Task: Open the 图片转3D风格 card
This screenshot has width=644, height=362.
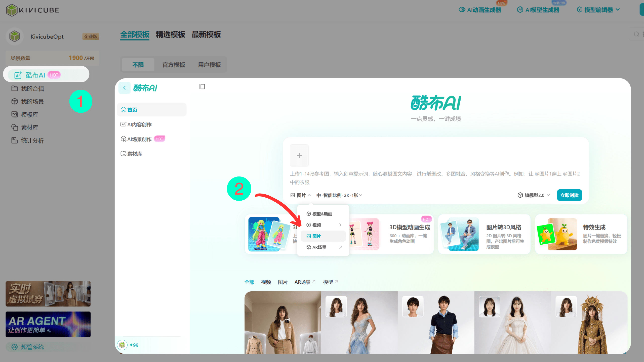Action: (x=484, y=234)
